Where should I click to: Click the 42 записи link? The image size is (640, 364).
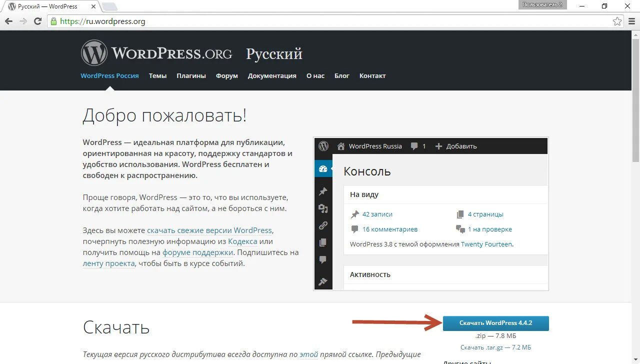[377, 214]
